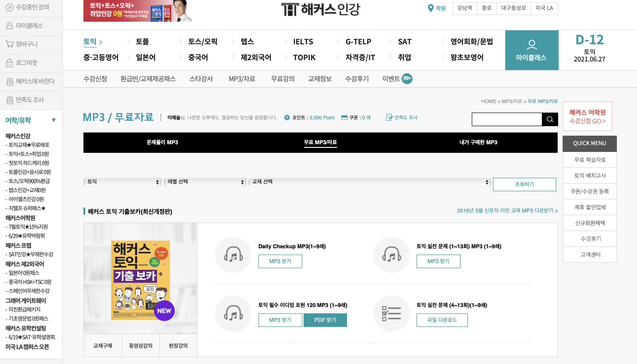Click headphone icon for Daily Checkup MP3
This screenshot has height=364, width=637.
click(x=233, y=255)
